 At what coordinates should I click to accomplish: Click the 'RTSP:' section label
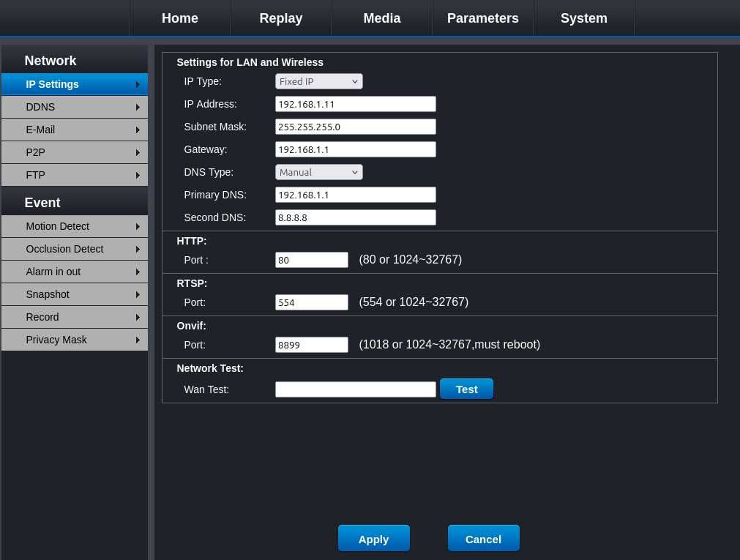click(192, 283)
